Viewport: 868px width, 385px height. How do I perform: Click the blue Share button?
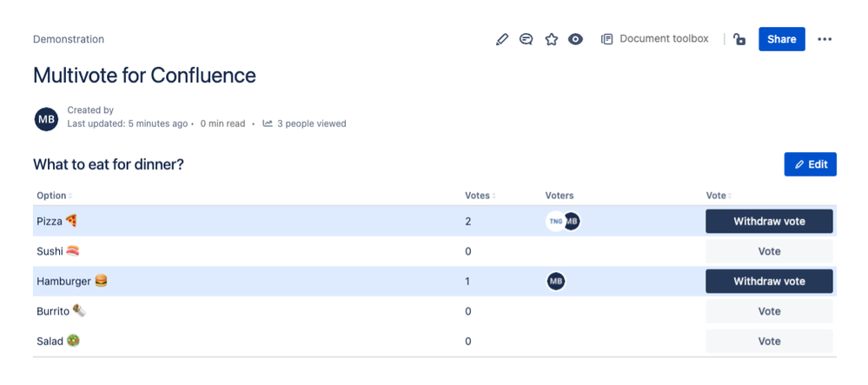coord(782,39)
